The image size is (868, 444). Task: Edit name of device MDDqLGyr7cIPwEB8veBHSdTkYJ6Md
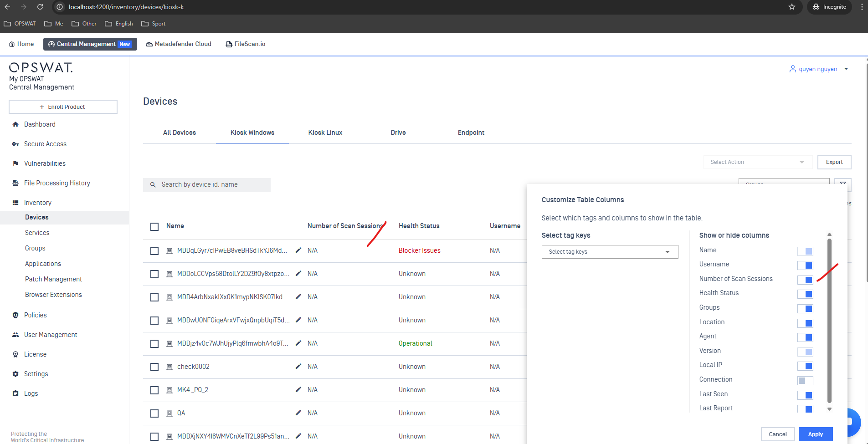298,250
